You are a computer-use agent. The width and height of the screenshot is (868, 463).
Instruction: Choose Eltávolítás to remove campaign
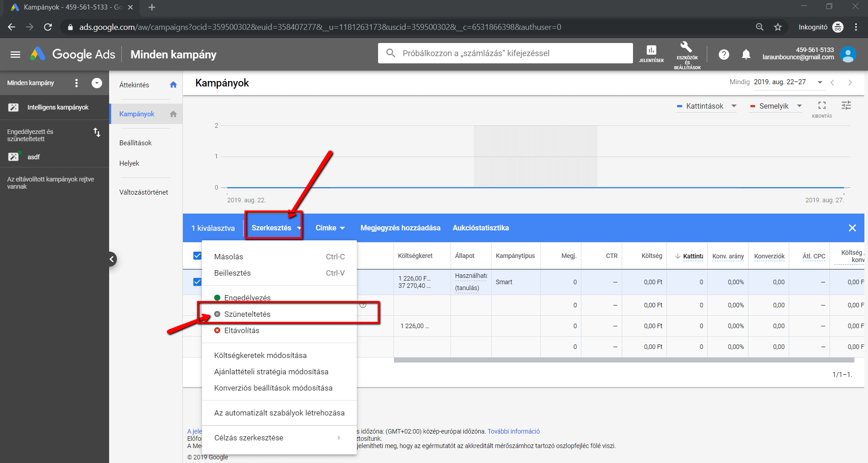click(279, 330)
